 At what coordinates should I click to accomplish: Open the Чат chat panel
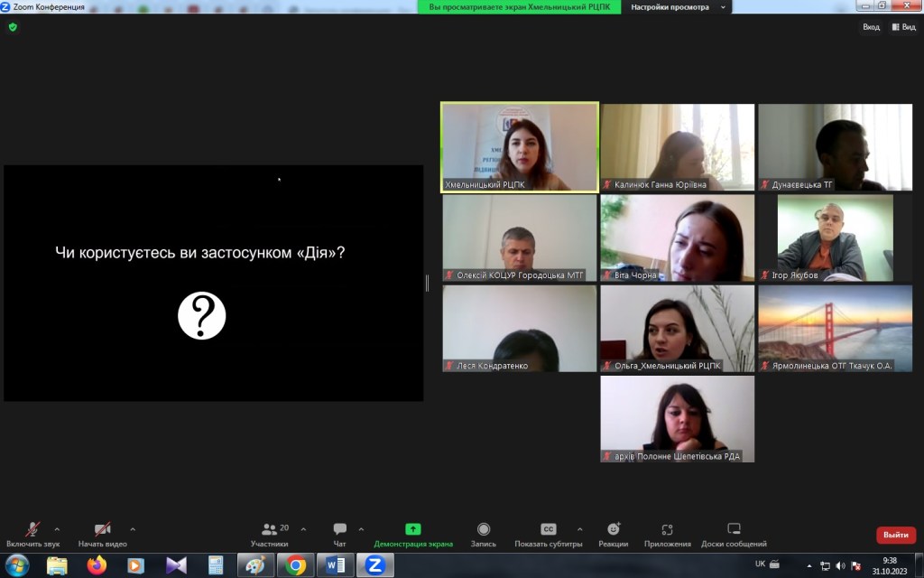tap(339, 534)
